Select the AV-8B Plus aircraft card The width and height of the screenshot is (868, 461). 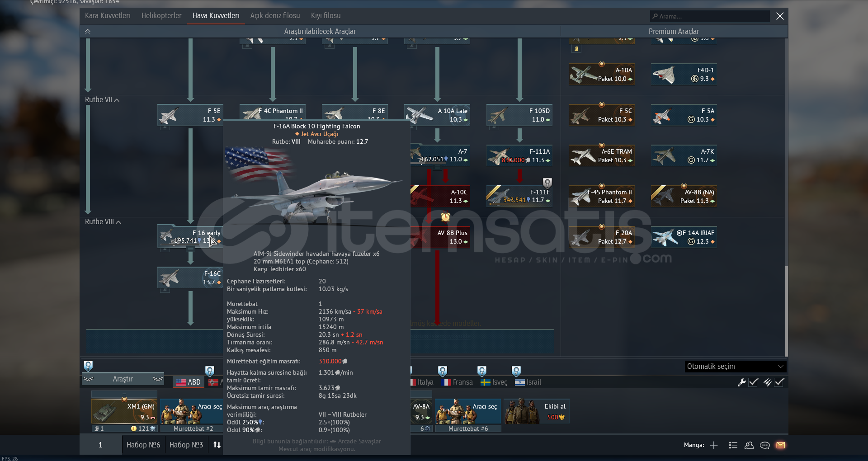click(440, 237)
